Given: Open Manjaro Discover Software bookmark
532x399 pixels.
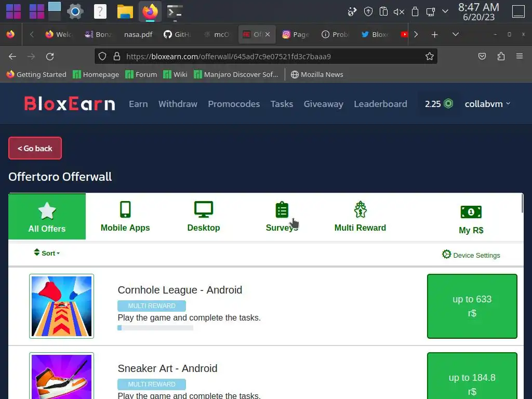Looking at the screenshot, I should [x=236, y=74].
